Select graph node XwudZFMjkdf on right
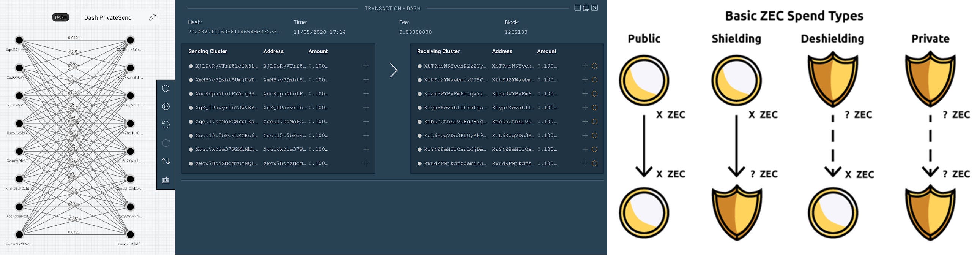The image size is (980, 255). 130,234
